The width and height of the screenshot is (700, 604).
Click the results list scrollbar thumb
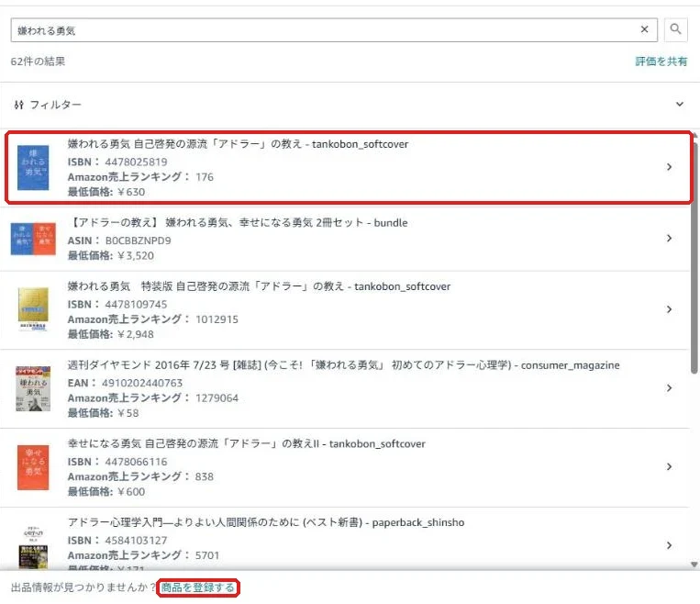click(x=694, y=257)
